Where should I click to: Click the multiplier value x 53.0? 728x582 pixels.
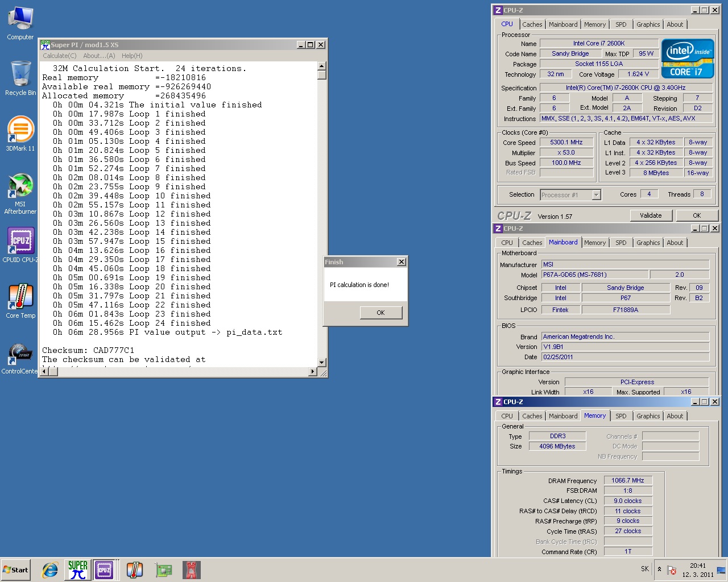566,152
